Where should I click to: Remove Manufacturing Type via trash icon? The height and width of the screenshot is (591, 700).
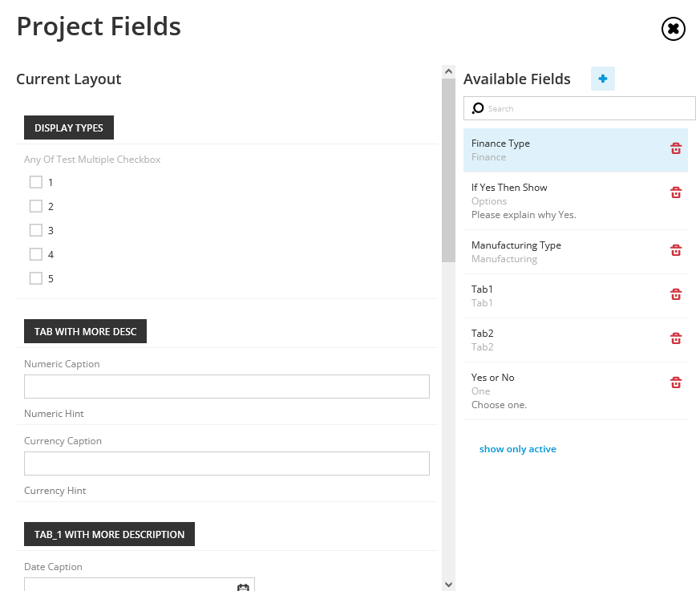[676, 250]
